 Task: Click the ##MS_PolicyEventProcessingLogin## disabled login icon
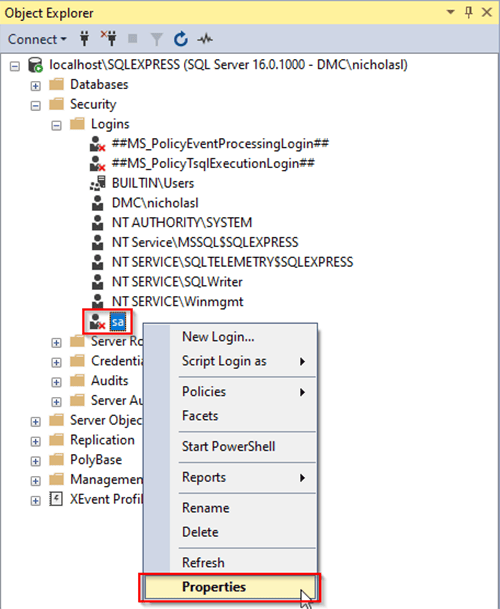click(x=97, y=144)
